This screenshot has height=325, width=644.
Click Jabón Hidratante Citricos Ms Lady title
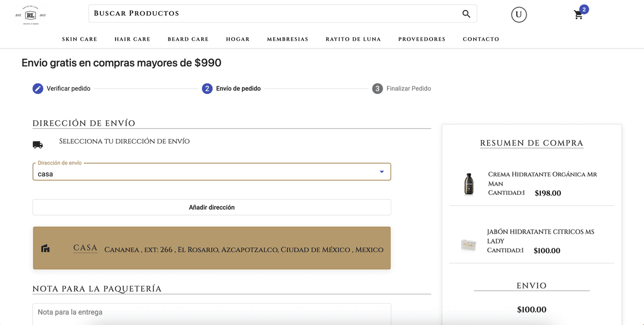pos(540,236)
